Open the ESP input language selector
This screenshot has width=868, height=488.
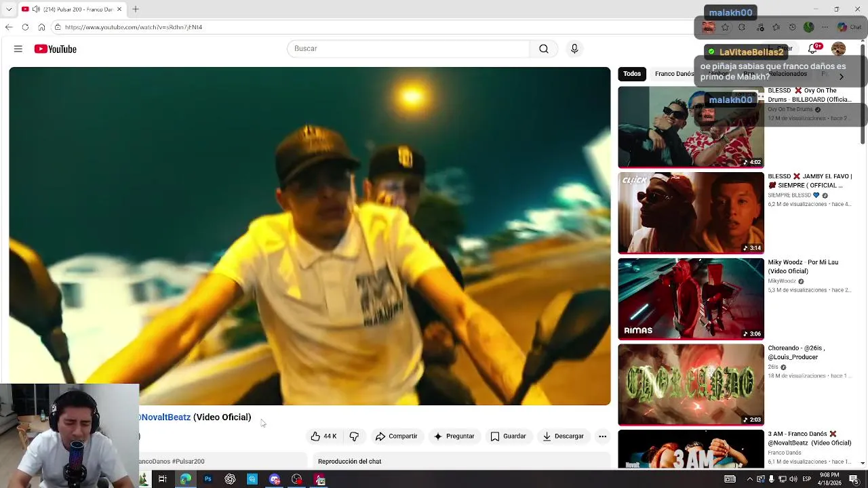pyautogui.click(x=808, y=479)
